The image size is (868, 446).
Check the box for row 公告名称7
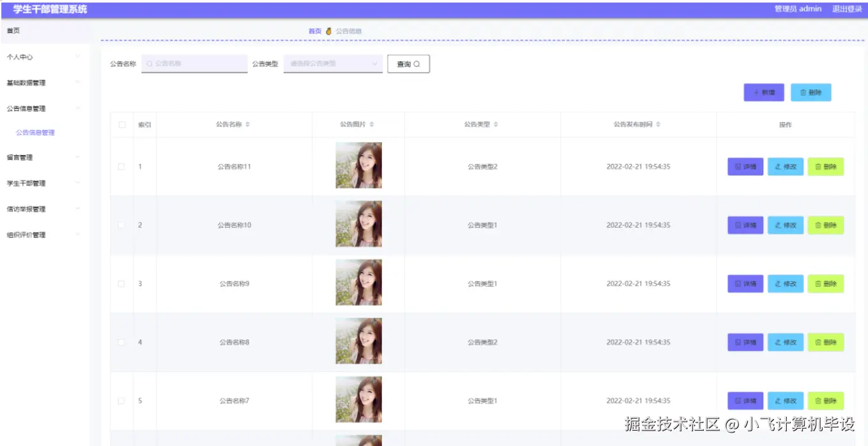click(x=121, y=401)
